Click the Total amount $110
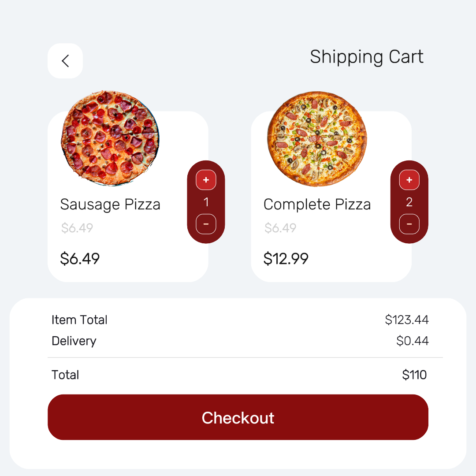This screenshot has width=476, height=476. click(414, 375)
